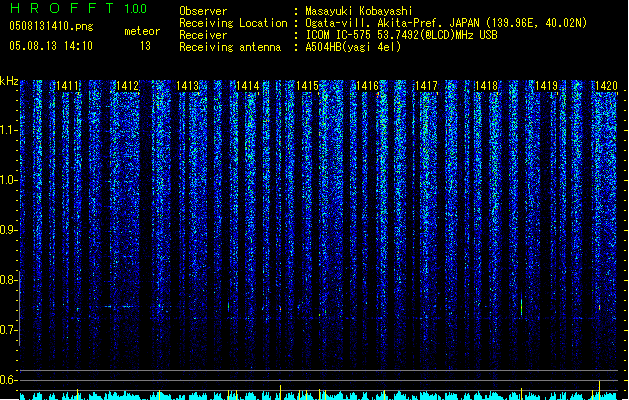Click the 1412 time marker

tap(127, 86)
